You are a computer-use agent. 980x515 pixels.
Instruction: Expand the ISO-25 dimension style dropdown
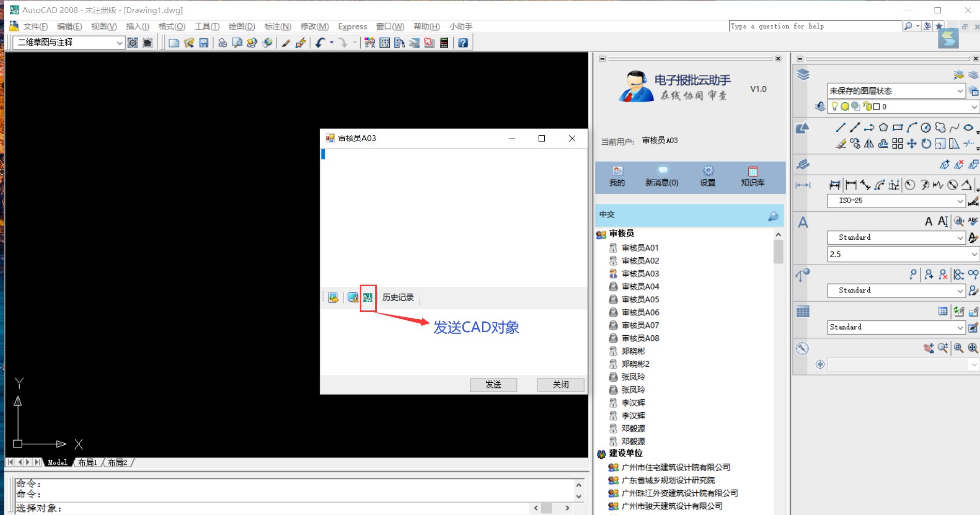coord(960,201)
